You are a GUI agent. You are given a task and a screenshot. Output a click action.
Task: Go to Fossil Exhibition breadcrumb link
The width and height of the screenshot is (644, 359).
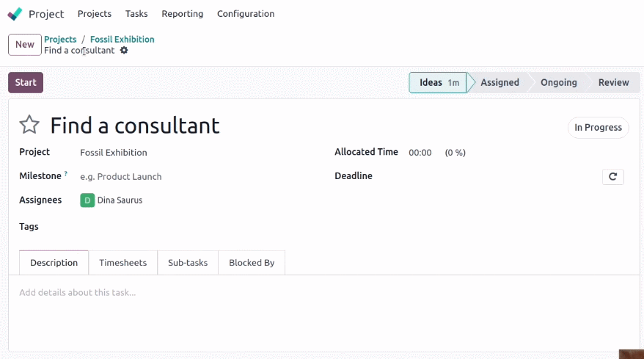coord(122,40)
